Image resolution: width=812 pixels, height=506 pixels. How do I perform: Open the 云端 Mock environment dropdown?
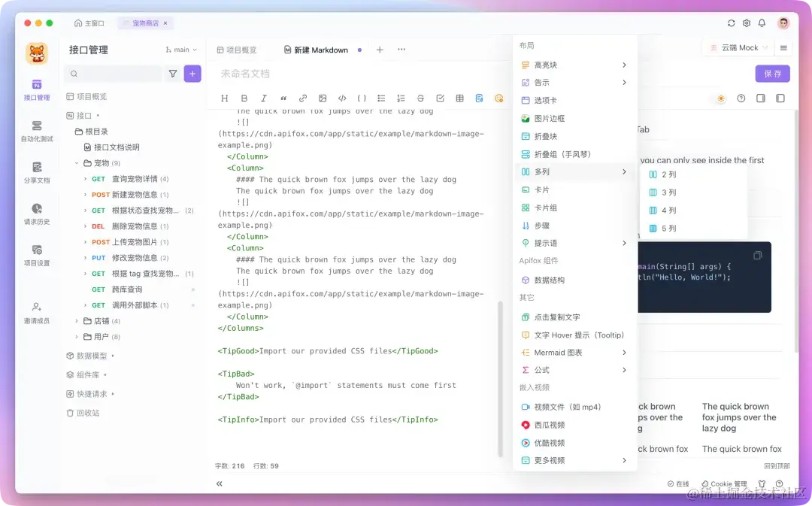(x=738, y=47)
